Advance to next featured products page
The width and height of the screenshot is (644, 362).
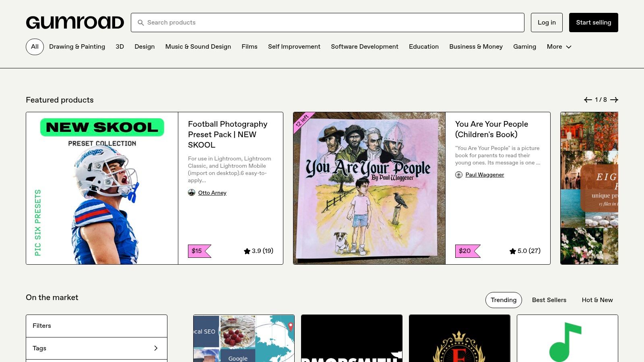pos(614,100)
